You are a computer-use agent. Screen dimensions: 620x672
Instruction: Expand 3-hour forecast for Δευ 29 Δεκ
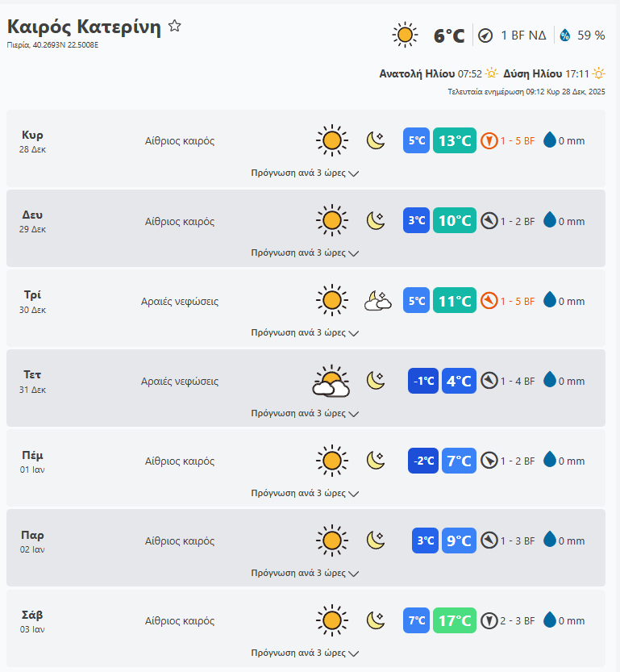(305, 253)
